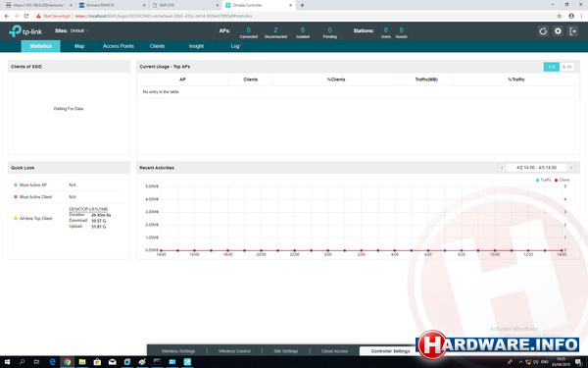Open the command prompt taskbar icon

coord(157,362)
